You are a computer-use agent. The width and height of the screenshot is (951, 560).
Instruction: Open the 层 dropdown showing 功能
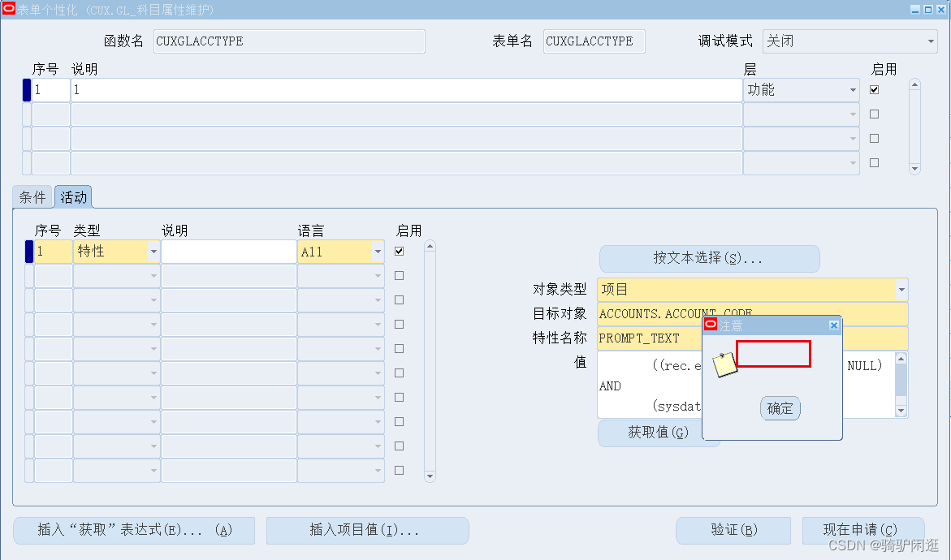point(853,90)
